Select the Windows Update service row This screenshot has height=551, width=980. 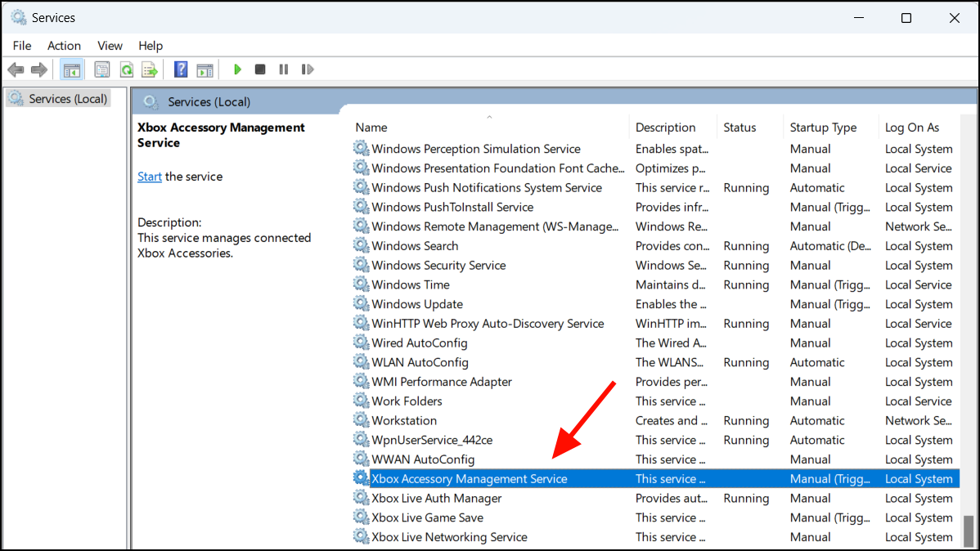655,304
